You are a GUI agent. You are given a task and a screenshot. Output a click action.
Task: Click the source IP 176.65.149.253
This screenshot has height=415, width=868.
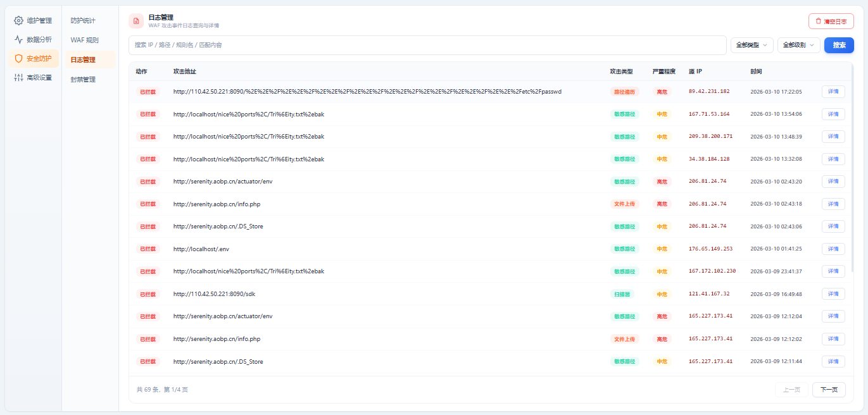click(710, 249)
